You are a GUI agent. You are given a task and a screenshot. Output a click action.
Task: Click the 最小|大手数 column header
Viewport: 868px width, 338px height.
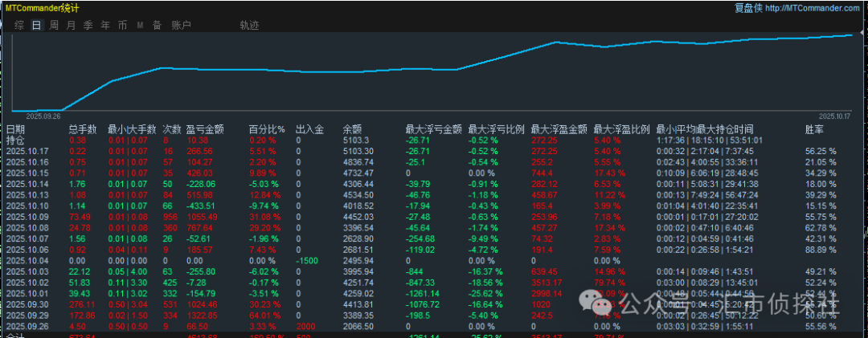click(x=133, y=129)
